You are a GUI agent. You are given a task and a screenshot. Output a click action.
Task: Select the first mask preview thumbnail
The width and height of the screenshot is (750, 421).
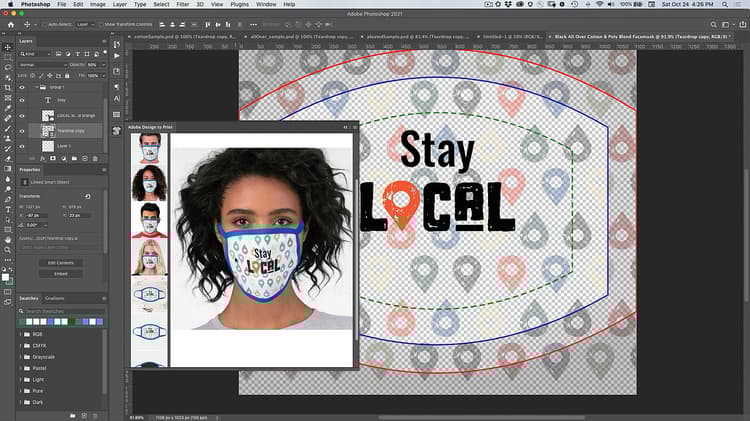coord(148,149)
